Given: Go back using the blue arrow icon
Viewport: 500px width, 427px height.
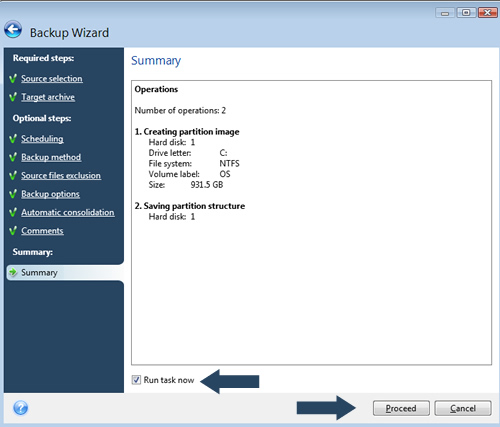Looking at the screenshot, I should [x=13, y=30].
